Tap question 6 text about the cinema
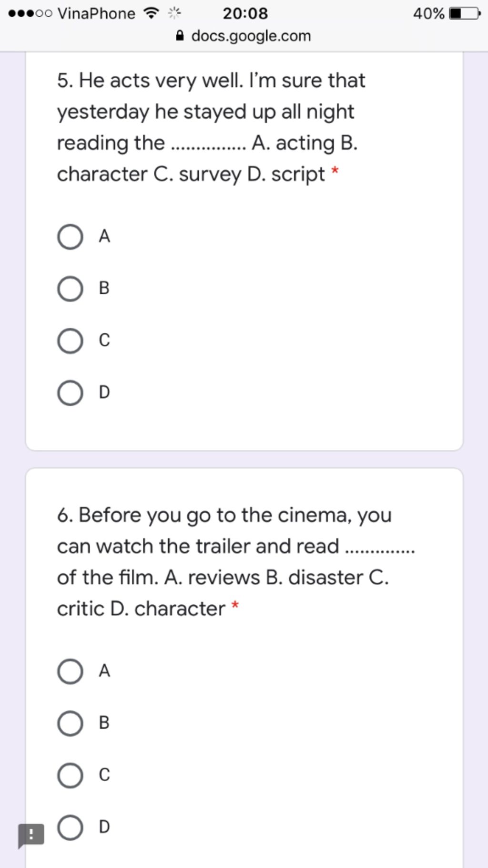 [x=236, y=561]
